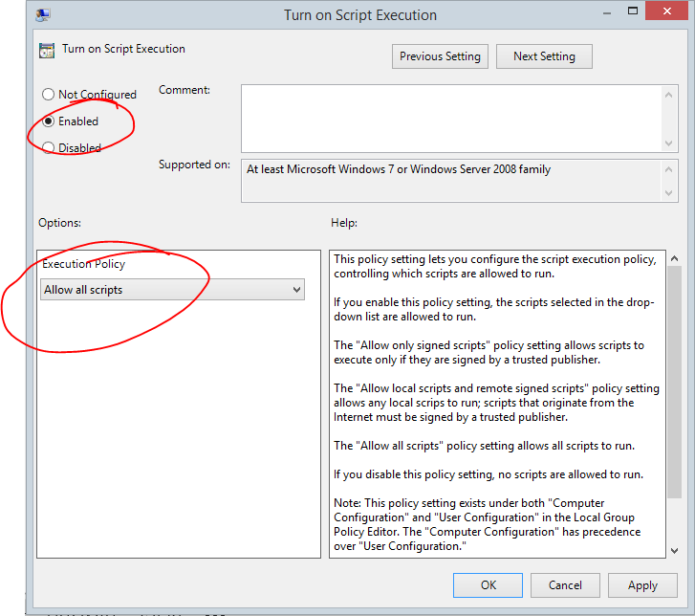This screenshot has height=616, width=695.
Task: Click the Help pane scrollbar thumb
Action: coord(674,383)
